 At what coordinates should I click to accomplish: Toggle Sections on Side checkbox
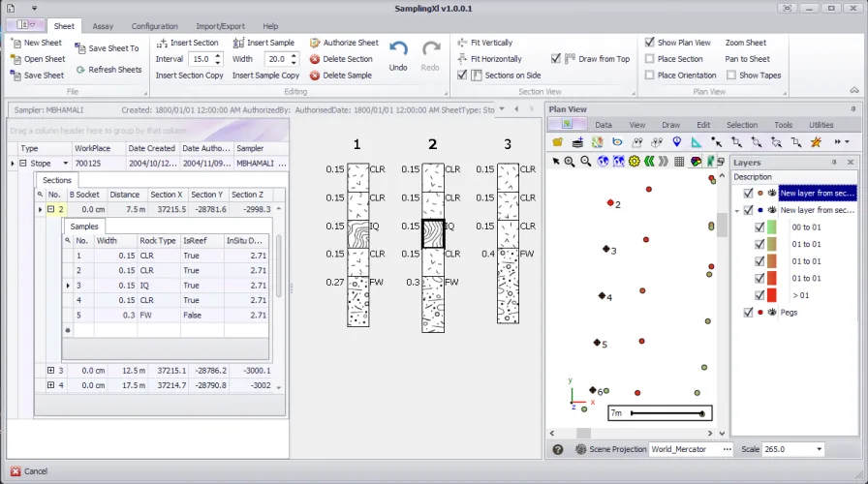(x=462, y=76)
